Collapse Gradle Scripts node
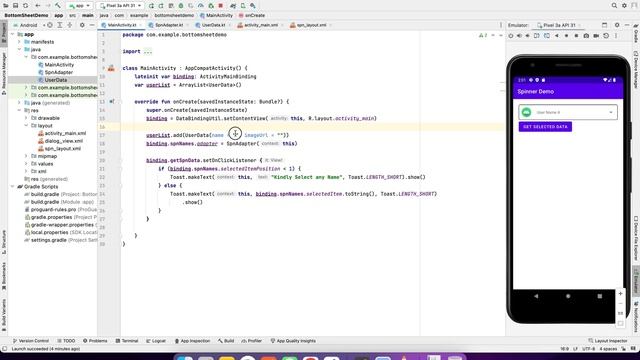Viewport: 640px width, 360px height. 13,187
